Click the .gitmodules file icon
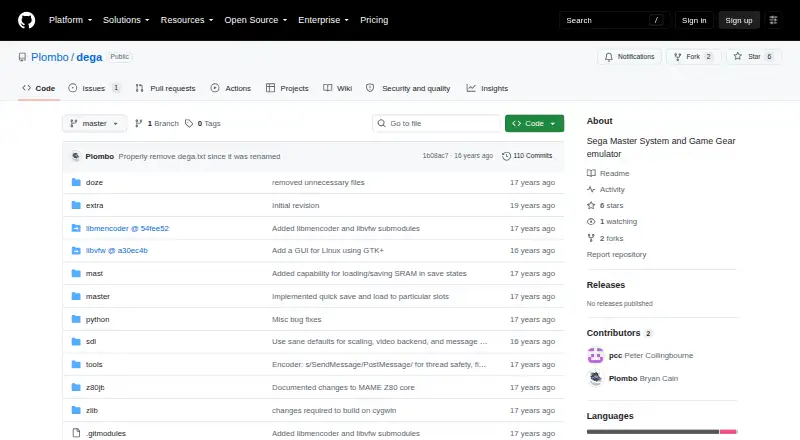The image size is (800, 440). coord(76,433)
